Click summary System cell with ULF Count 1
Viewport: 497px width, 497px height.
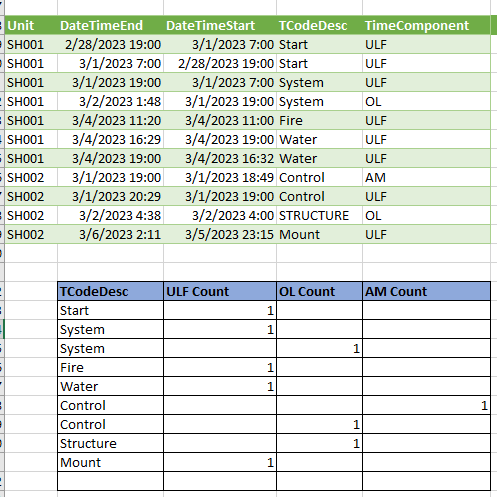(x=110, y=329)
